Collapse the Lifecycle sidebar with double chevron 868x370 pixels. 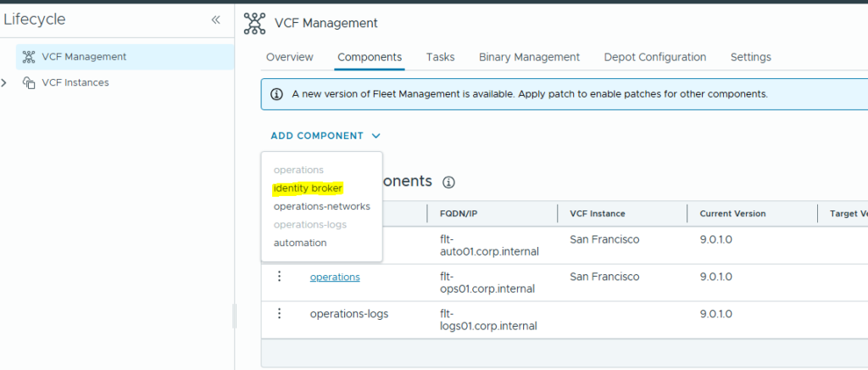click(x=215, y=20)
